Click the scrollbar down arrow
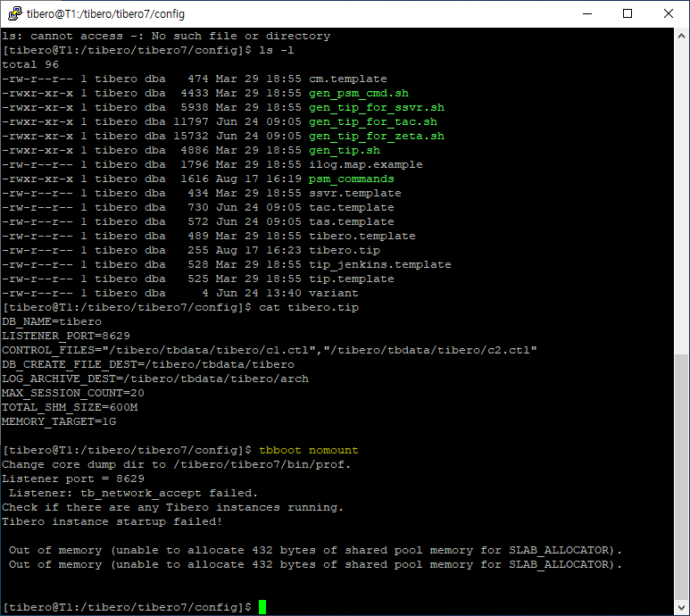This screenshot has width=690, height=616. click(681, 608)
